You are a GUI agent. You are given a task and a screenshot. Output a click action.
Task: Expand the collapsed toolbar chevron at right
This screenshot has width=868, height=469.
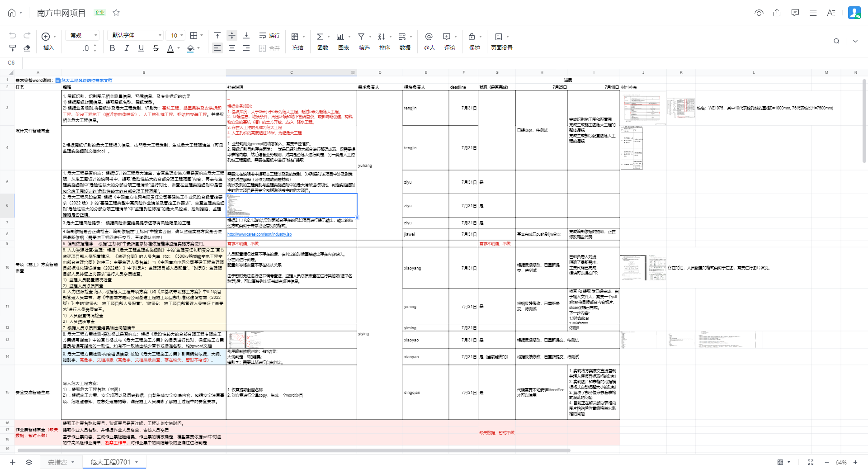click(855, 41)
